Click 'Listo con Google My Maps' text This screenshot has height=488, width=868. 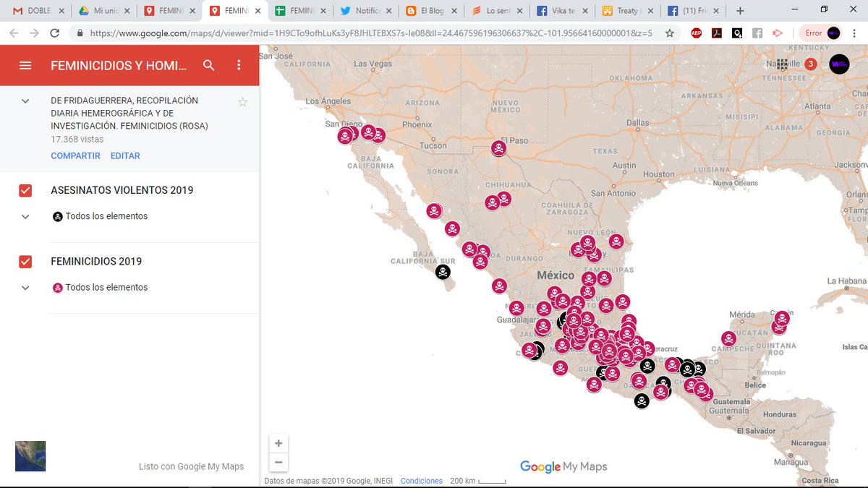tap(192, 466)
